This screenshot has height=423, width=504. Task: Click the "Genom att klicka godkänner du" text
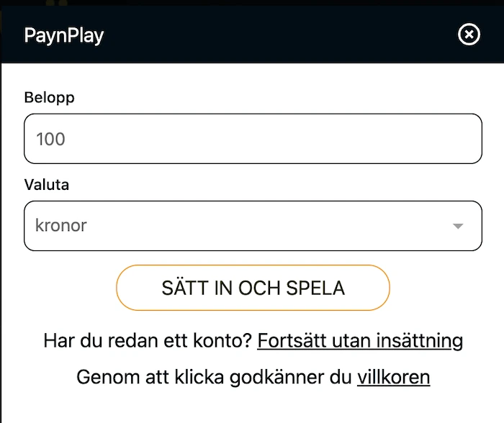click(214, 377)
